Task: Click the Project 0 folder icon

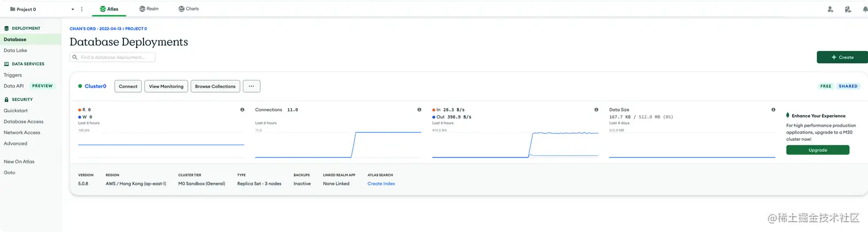Action: (x=13, y=9)
